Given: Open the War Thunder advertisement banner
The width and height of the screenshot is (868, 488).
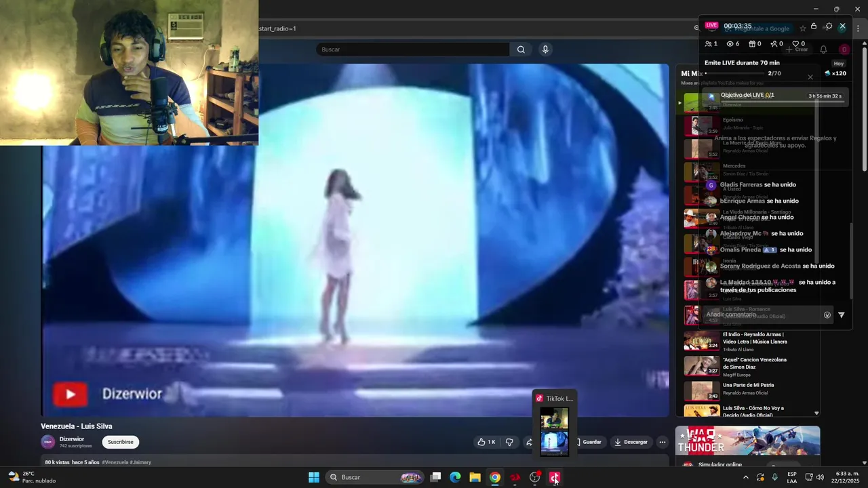Looking at the screenshot, I should [x=747, y=441].
